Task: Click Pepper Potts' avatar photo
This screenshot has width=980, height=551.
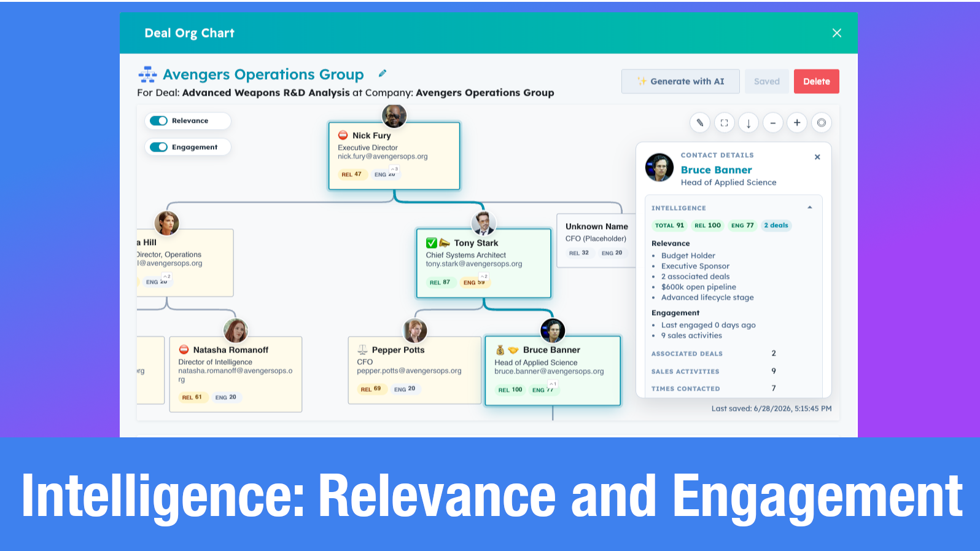Action: click(x=415, y=330)
